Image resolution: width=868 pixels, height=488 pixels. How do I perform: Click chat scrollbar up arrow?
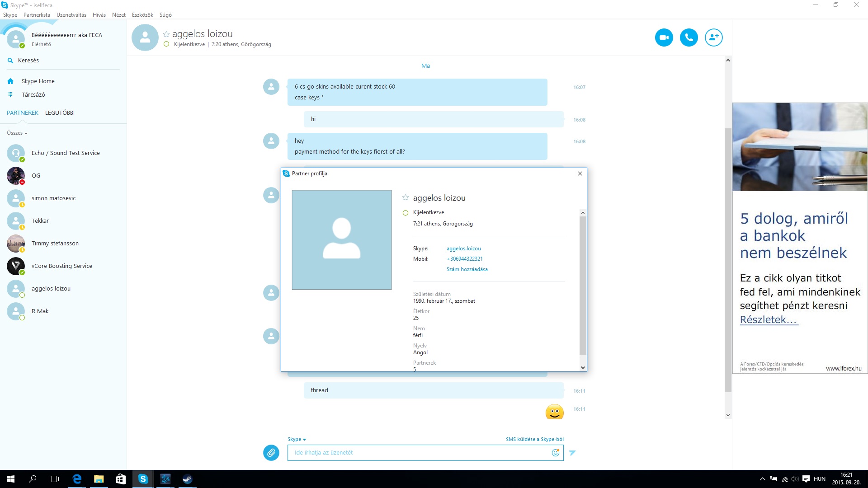tap(728, 60)
